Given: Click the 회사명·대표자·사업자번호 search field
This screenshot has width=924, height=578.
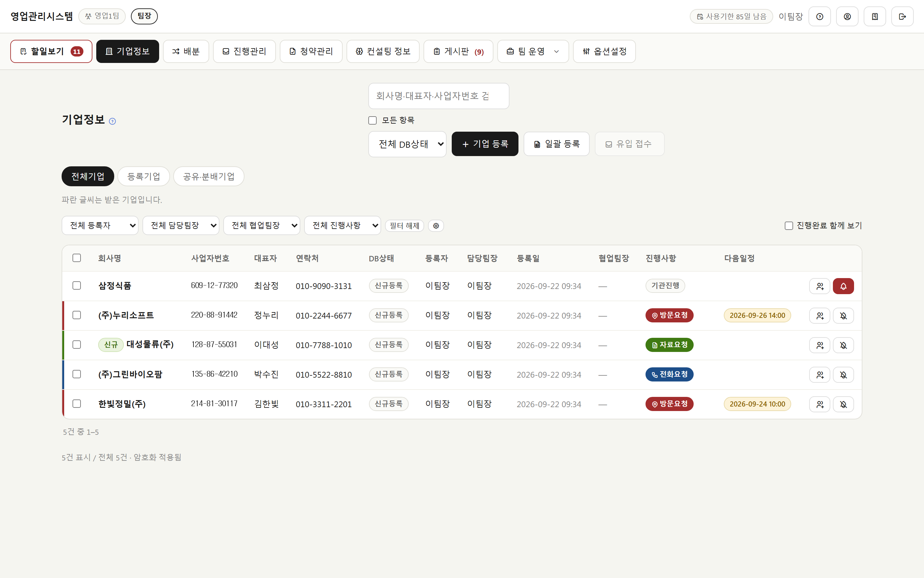Looking at the screenshot, I should pyautogui.click(x=439, y=96).
